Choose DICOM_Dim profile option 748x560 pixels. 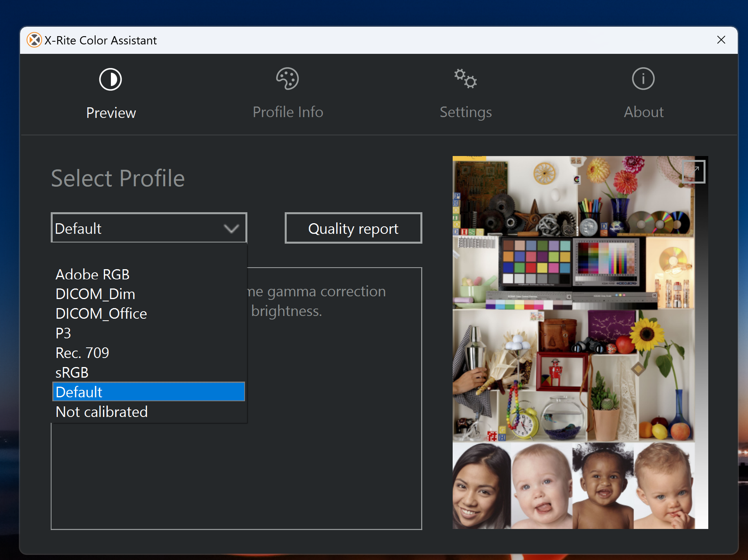tap(95, 294)
